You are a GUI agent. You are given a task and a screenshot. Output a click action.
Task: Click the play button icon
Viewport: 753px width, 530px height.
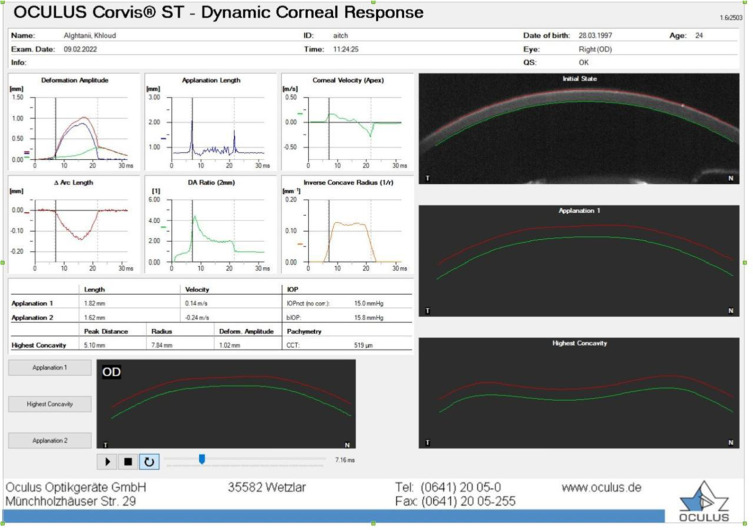tap(108, 462)
